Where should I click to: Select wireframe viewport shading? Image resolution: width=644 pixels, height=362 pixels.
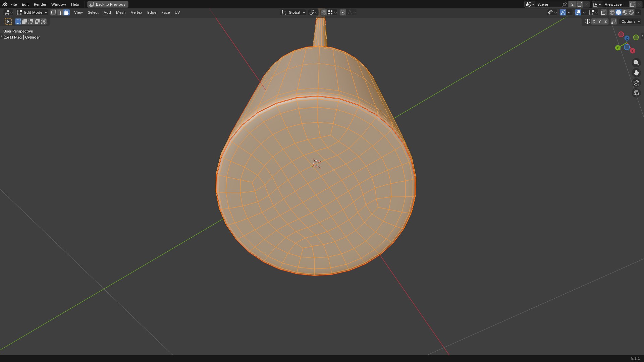pos(612,12)
